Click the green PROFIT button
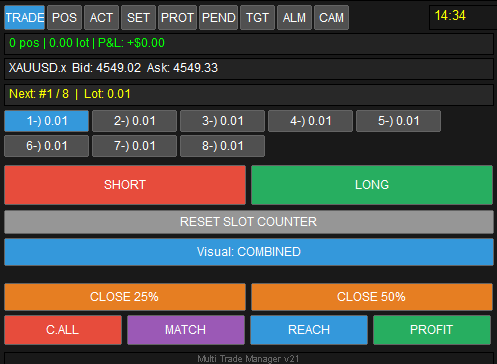The height and width of the screenshot is (364, 497). tap(432, 330)
